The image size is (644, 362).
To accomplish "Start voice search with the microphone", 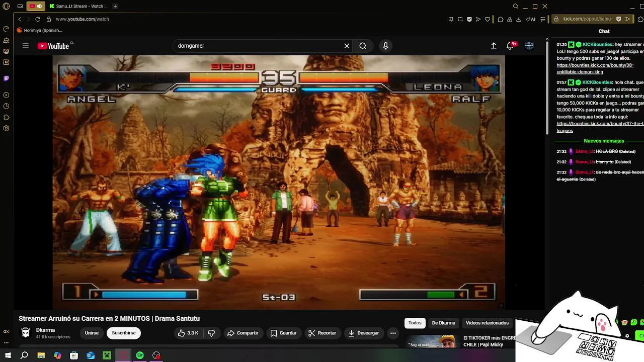I will click(x=385, y=46).
